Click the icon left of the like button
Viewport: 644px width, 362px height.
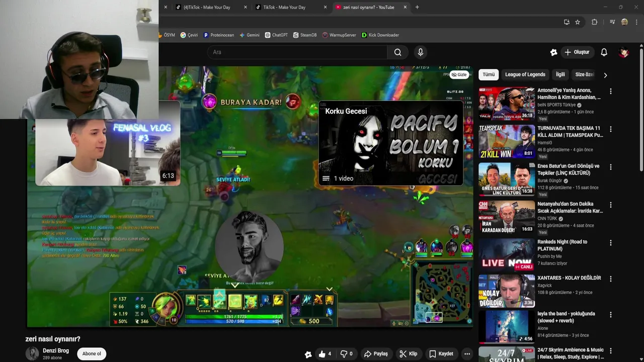pos(308,354)
